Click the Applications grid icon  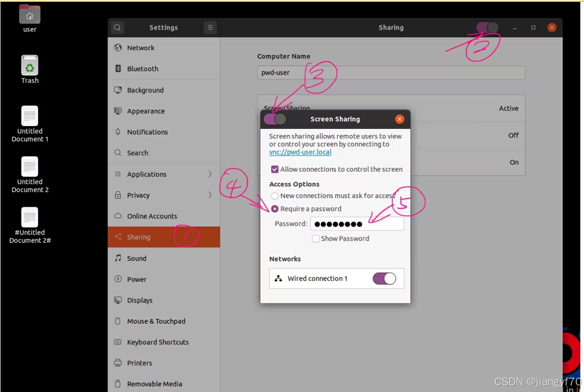[x=118, y=174]
